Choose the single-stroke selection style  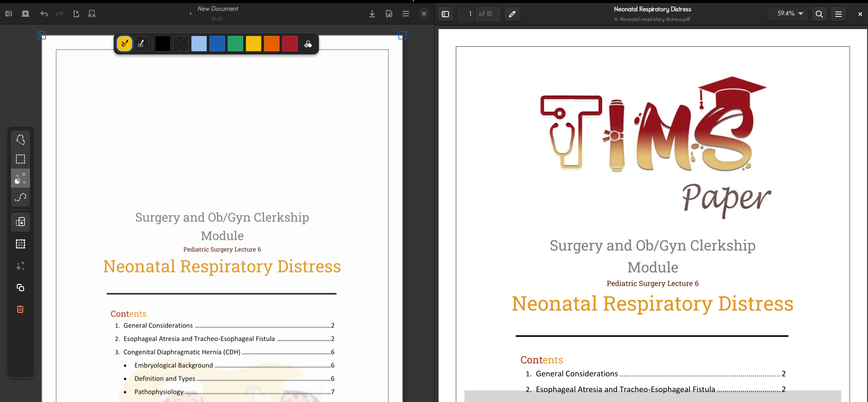coord(20,178)
